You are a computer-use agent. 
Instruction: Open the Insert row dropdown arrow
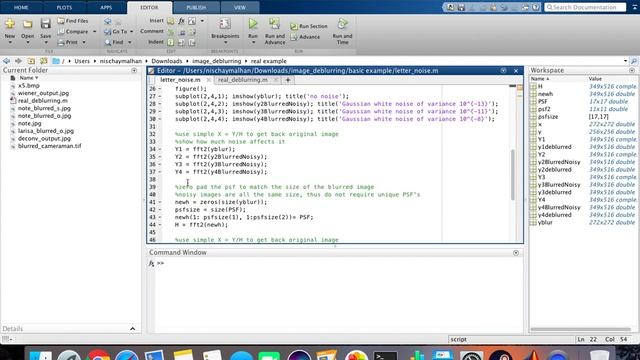pyautogui.click(x=202, y=21)
